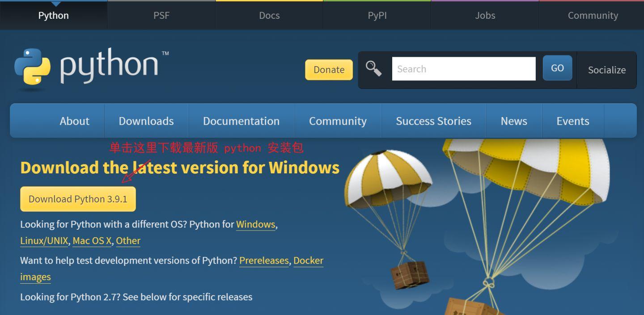Screen dimensions: 644x315
Task: Follow the Linux/UNIX link
Action: pyautogui.click(x=44, y=241)
